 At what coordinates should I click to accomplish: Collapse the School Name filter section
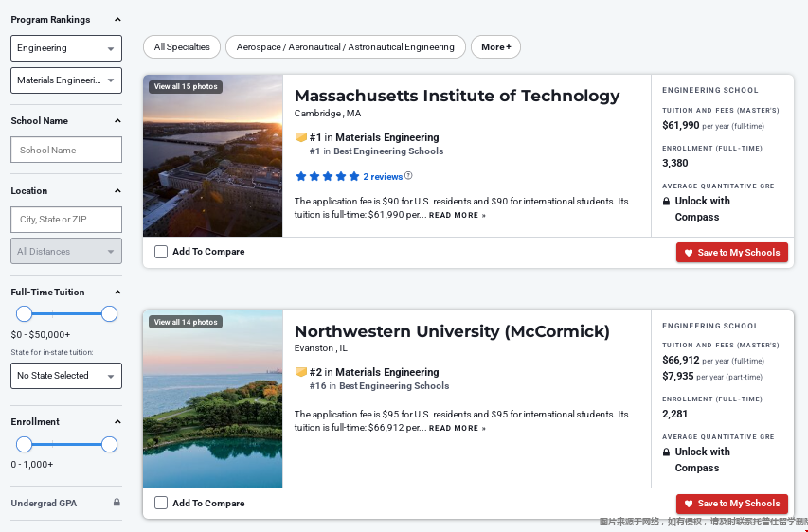pos(117,120)
